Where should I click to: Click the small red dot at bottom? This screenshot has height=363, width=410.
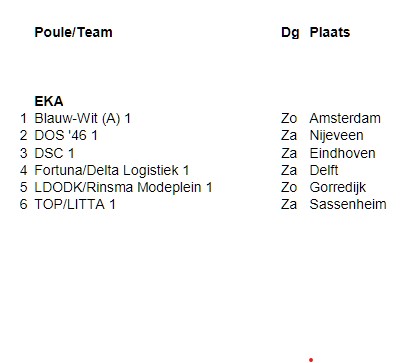click(x=311, y=360)
